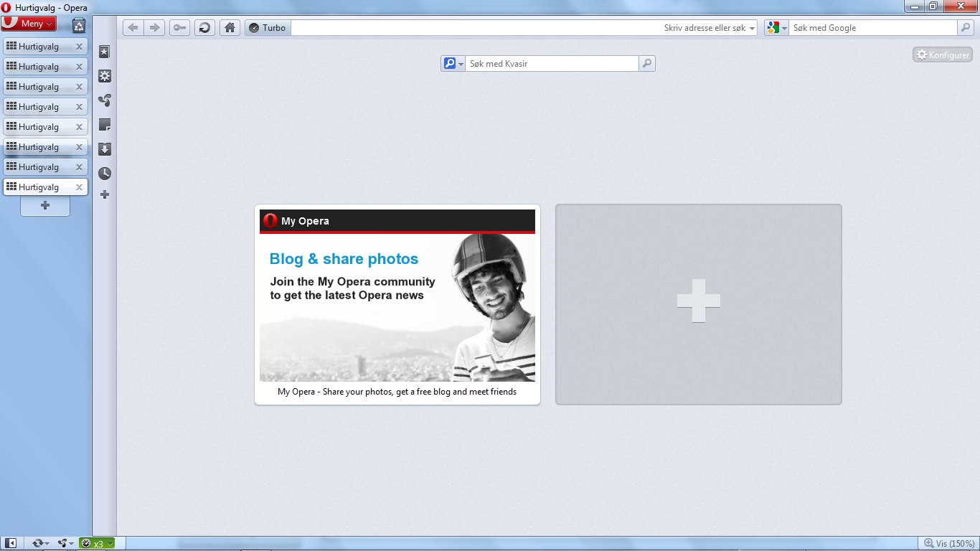The image size is (980, 551).
Task: Open the My Opera speed dial thumbnail
Action: [397, 305]
